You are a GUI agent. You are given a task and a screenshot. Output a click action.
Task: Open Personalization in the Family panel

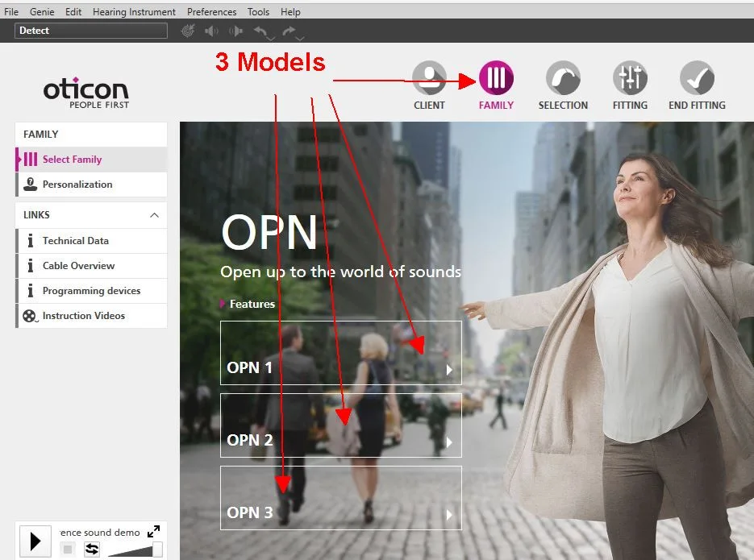[x=91, y=185]
